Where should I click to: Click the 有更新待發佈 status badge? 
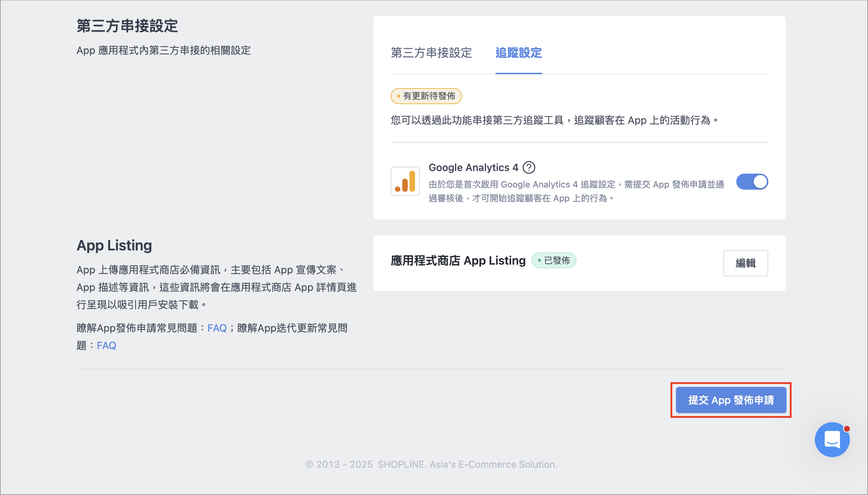[x=426, y=96]
